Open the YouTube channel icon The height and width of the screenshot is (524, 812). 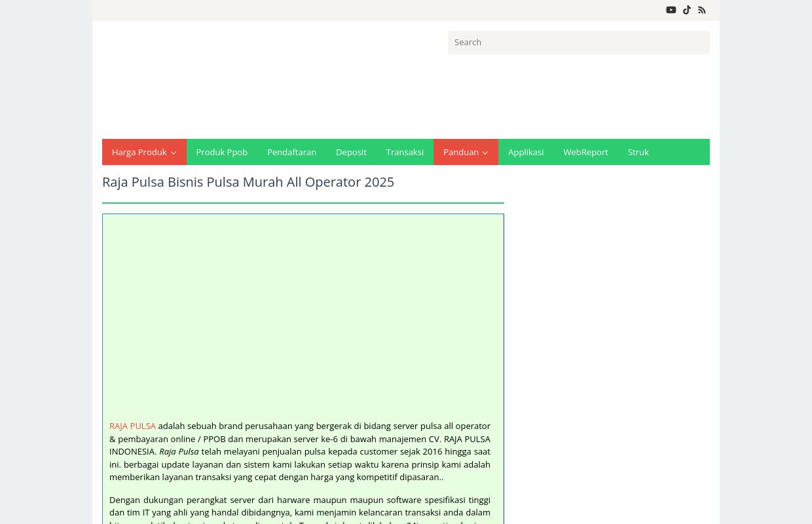tap(671, 10)
